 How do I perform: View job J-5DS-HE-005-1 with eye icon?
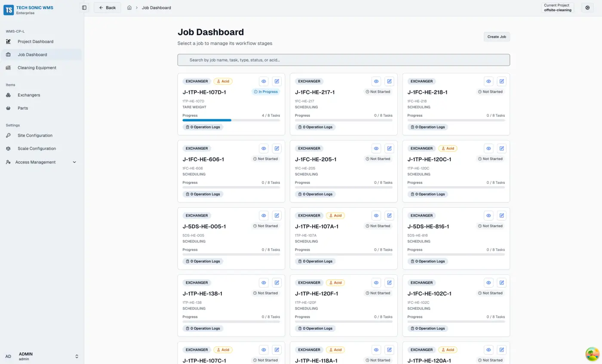coord(264,215)
